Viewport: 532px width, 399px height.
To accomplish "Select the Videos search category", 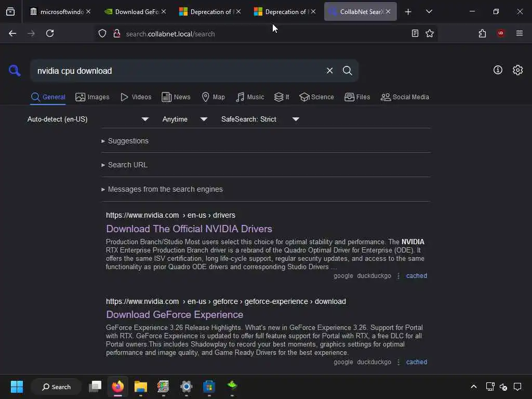I will (136, 97).
